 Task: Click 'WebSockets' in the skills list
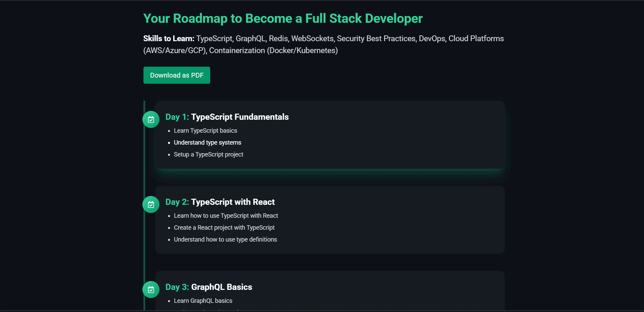point(312,38)
